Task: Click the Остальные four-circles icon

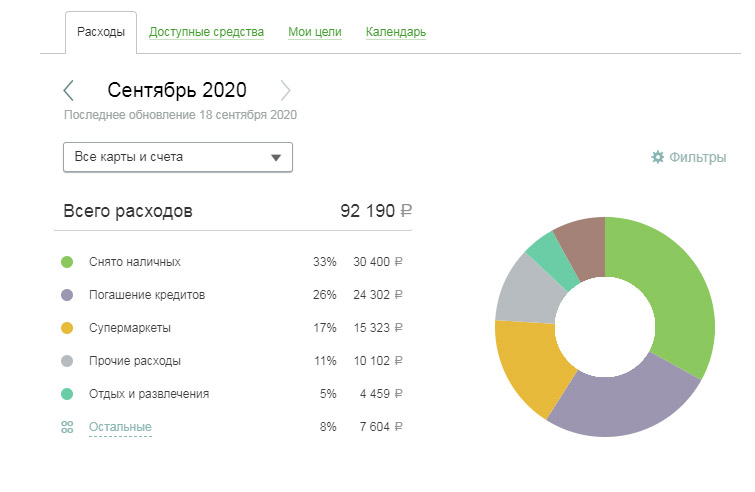Action: pos(67,427)
